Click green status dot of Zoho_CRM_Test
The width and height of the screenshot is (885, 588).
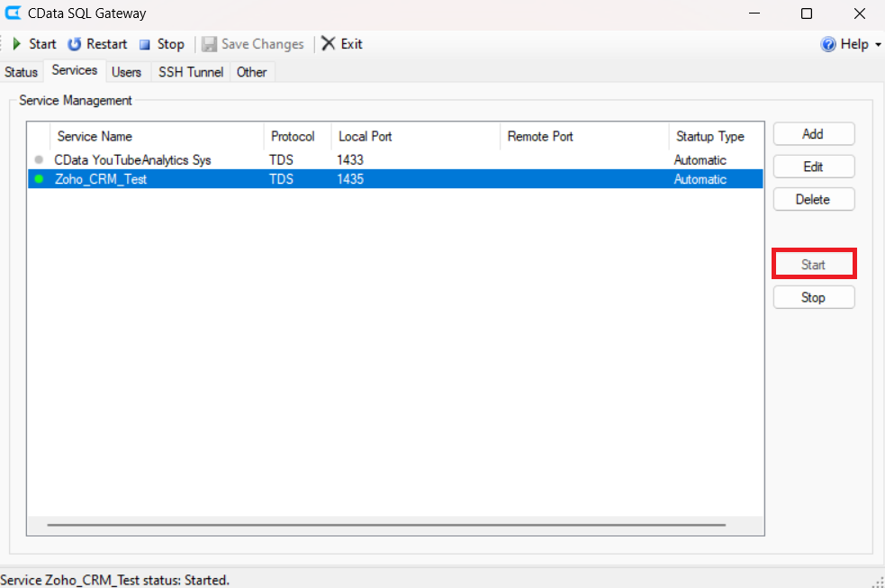point(39,179)
